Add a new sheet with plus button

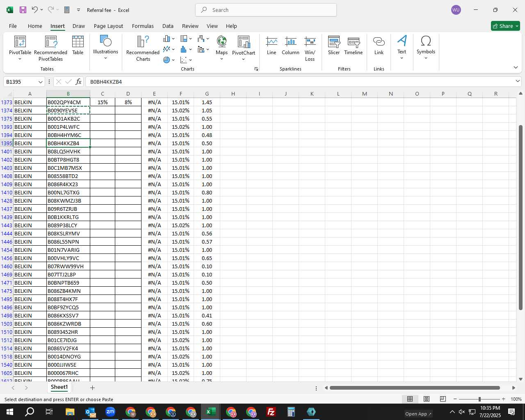pos(92,388)
